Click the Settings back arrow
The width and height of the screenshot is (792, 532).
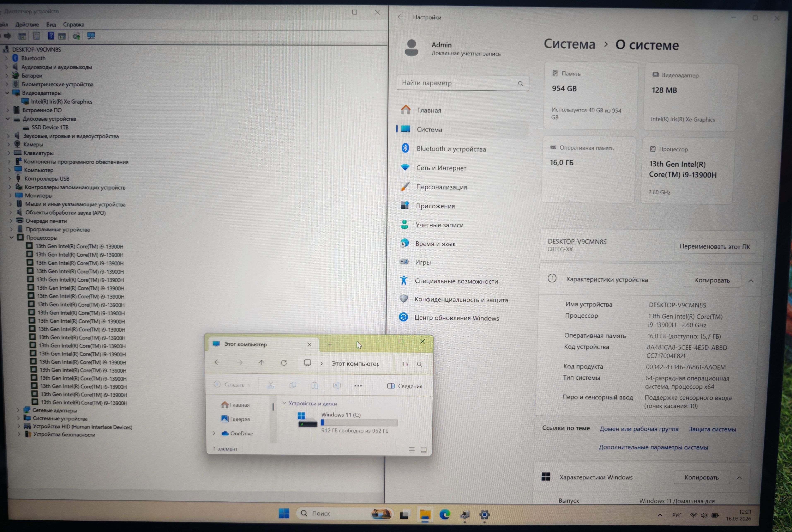(401, 17)
